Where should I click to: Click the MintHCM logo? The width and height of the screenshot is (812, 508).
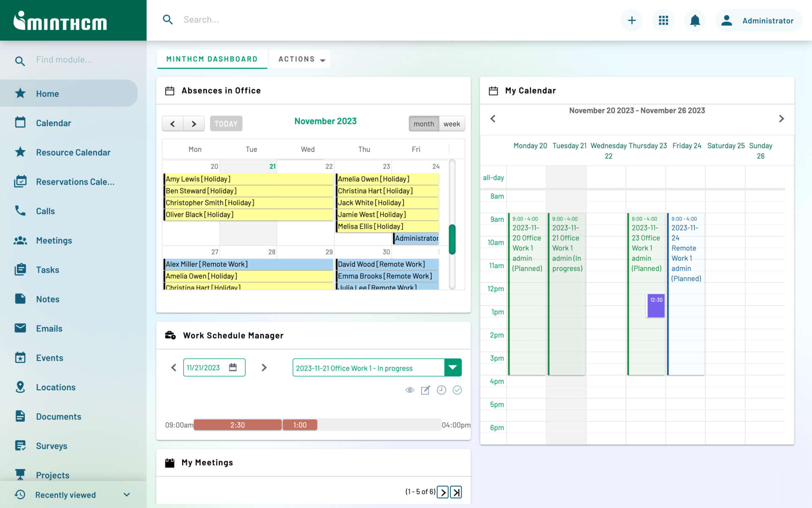click(60, 21)
